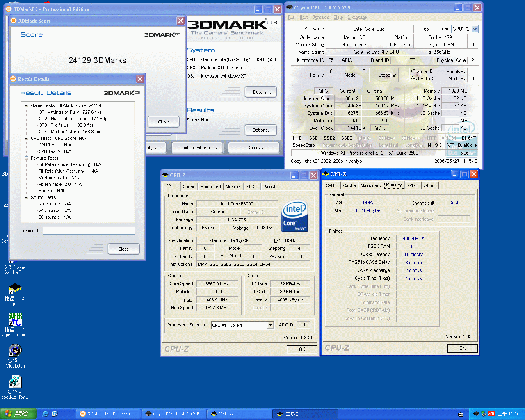Select GT4 - Mother Nature result row
Image resolution: width=525 pixels, height=420 pixels.
(x=70, y=132)
